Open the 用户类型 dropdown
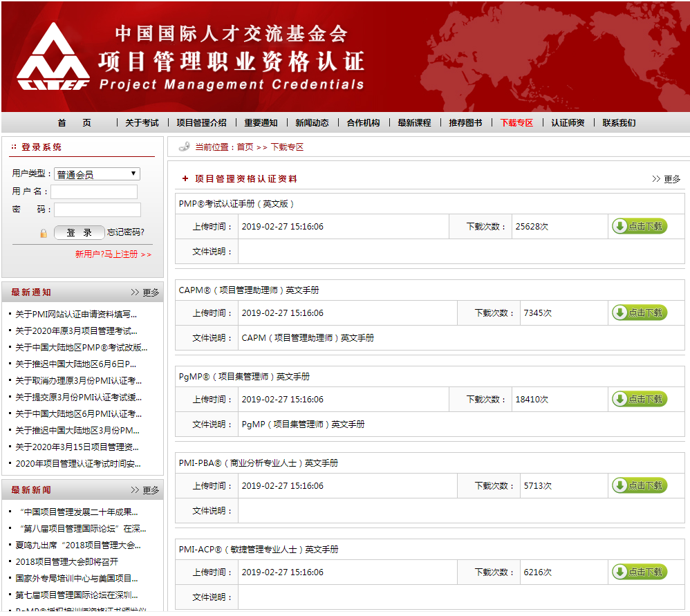This screenshot has height=616, width=690. pyautogui.click(x=97, y=174)
